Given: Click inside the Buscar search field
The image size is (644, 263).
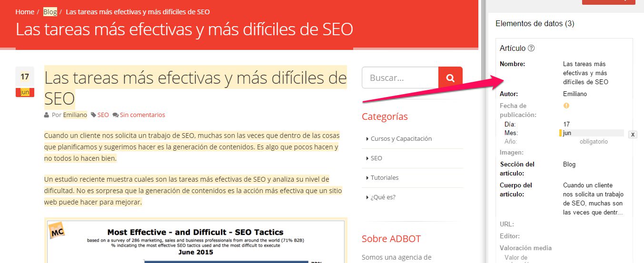Looking at the screenshot, I should click(400, 78).
